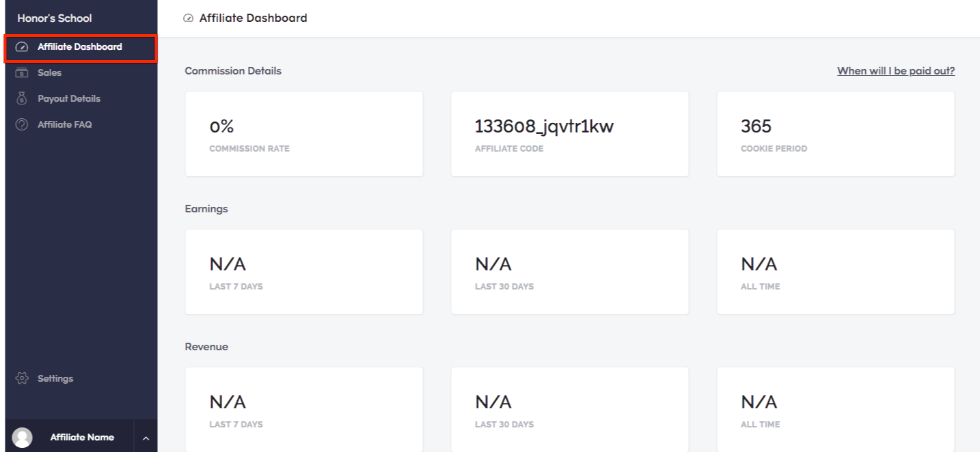Image resolution: width=980 pixels, height=452 pixels.
Task: Click the Settings gear icon
Action: coord(22,378)
